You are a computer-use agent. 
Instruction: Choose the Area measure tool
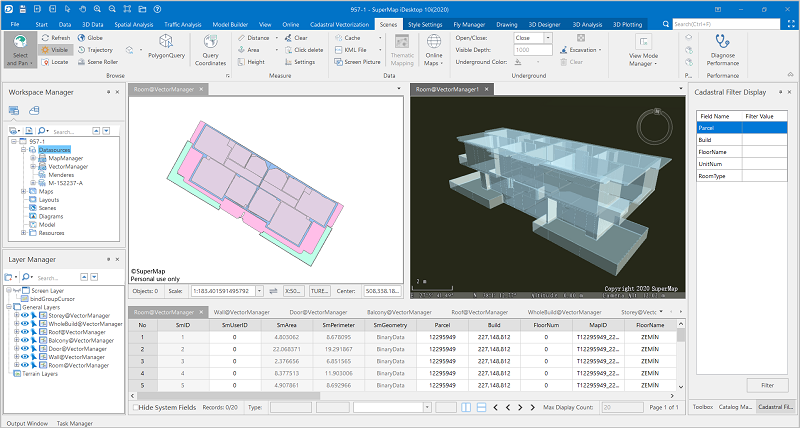pyautogui.click(x=249, y=50)
